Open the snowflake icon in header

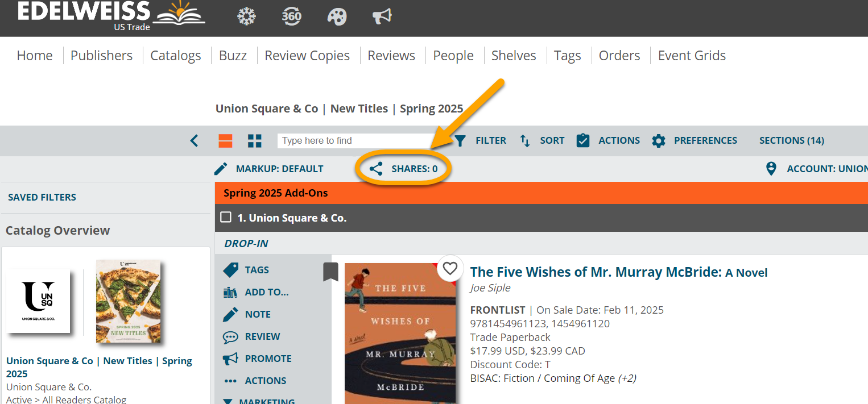point(246,16)
